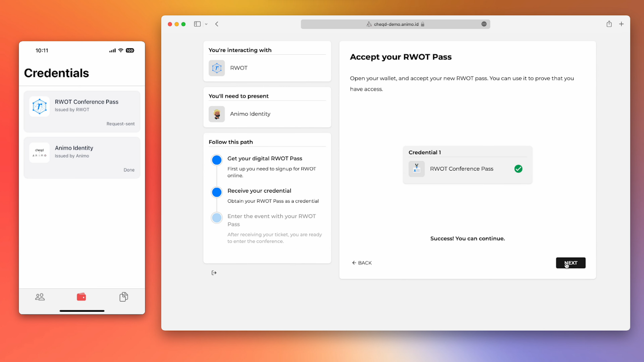Click the browser back arrow
The image size is (644, 362).
[217, 24]
